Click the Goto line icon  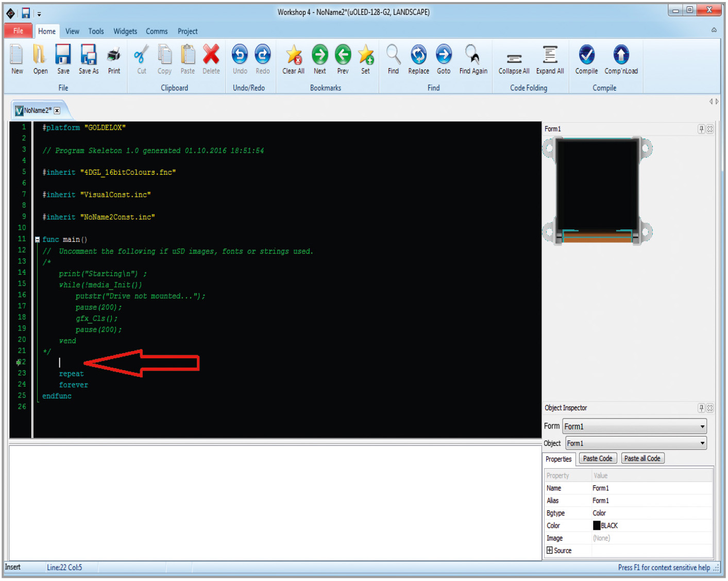pos(443,55)
